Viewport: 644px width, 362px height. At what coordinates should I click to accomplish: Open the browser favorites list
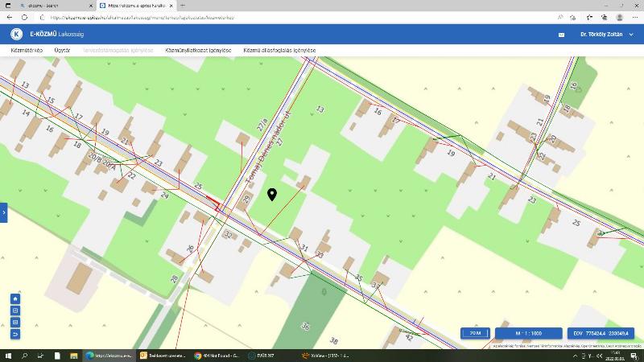589,18
